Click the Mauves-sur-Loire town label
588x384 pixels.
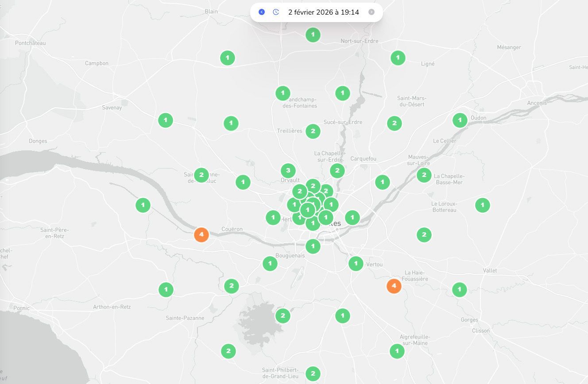click(418, 160)
